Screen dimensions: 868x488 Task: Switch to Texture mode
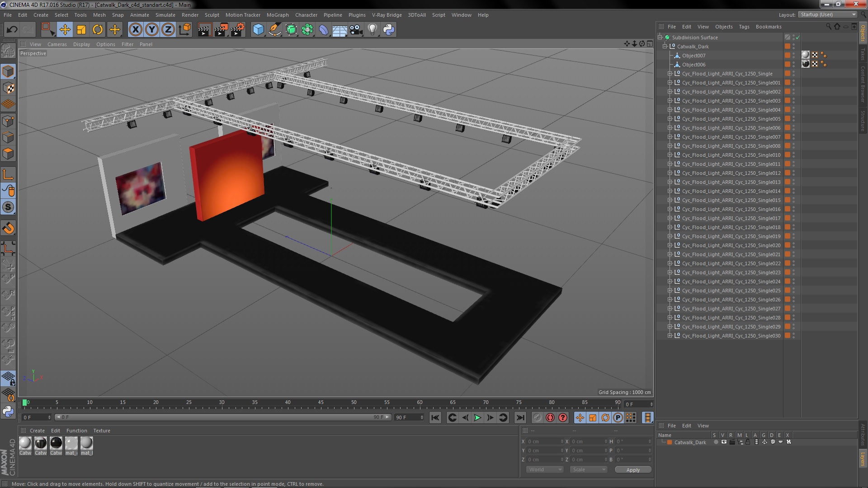(8, 88)
